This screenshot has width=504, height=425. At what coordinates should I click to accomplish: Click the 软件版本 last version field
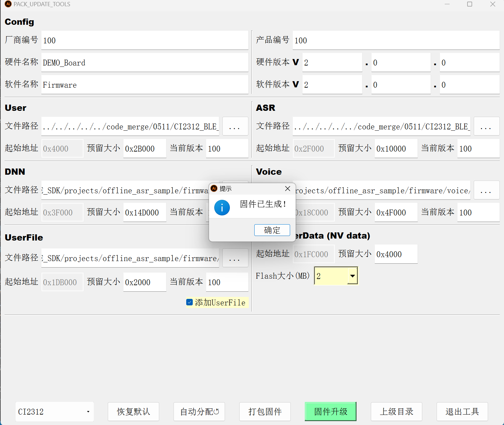point(469,84)
